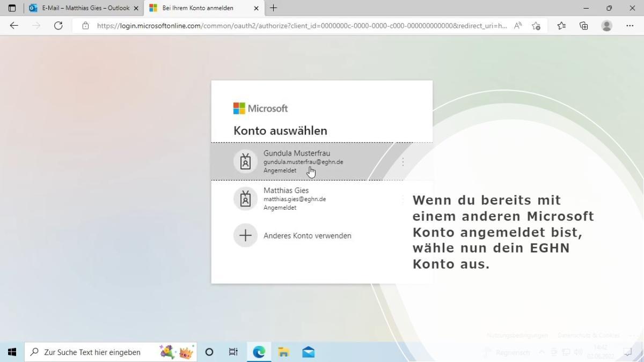Open the Favorites list

click(561, 26)
